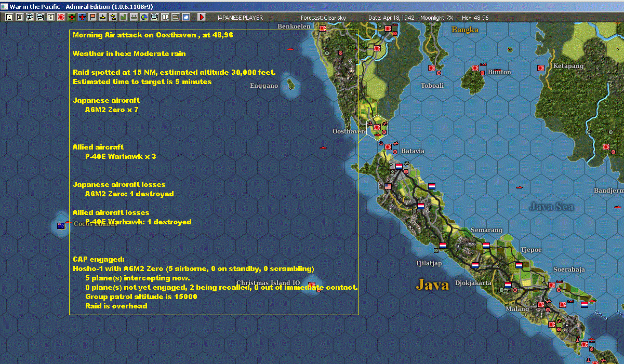Click the green land block toolbar icon
624x364 pixels.
click(x=123, y=17)
